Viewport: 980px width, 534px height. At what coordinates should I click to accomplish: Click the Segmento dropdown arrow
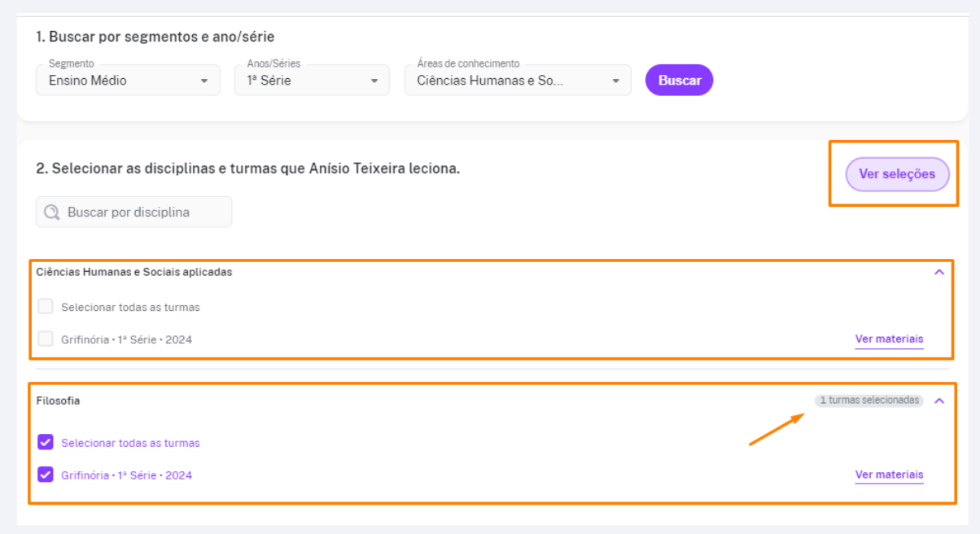point(203,81)
